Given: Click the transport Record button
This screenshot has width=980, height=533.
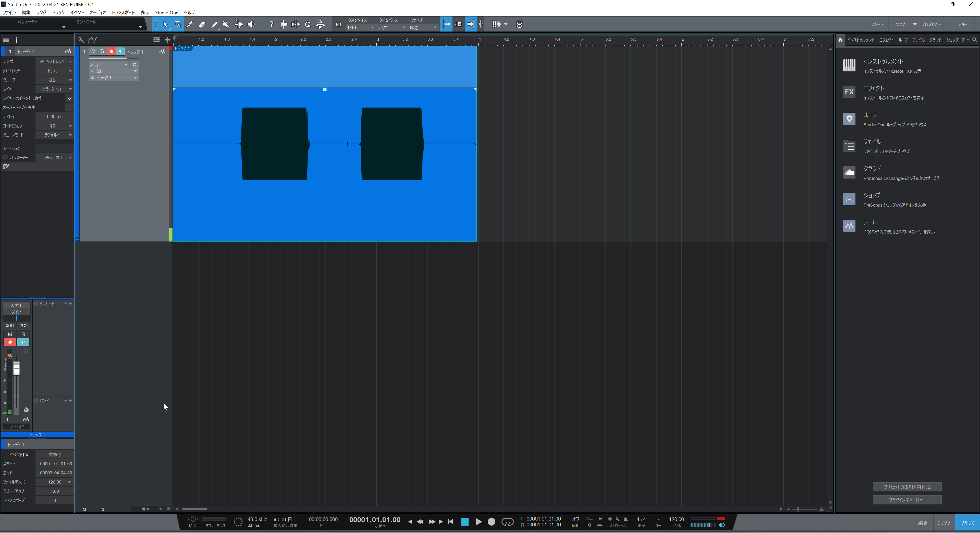Looking at the screenshot, I should [x=492, y=522].
